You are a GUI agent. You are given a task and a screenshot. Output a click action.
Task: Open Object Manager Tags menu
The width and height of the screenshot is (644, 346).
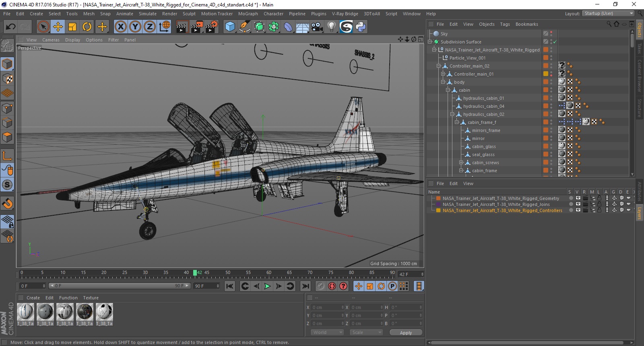(x=505, y=24)
